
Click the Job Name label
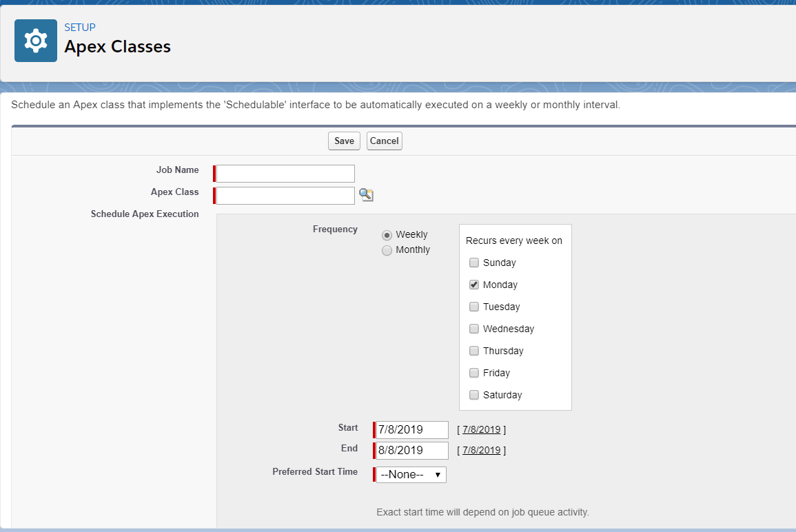click(x=177, y=170)
